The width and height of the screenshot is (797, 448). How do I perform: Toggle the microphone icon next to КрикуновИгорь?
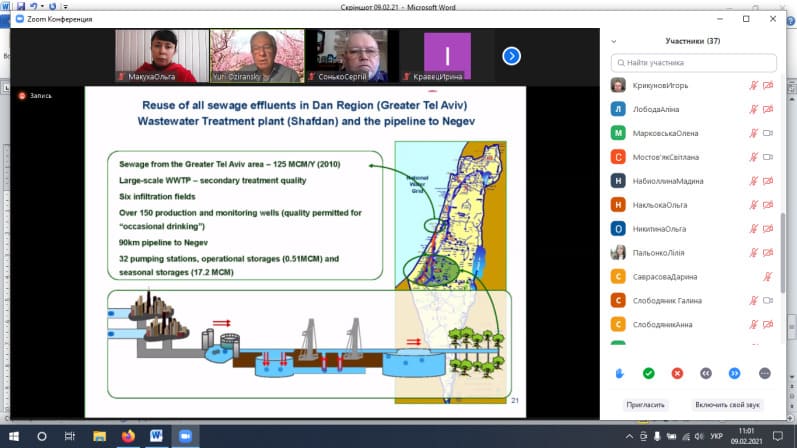coord(754,86)
